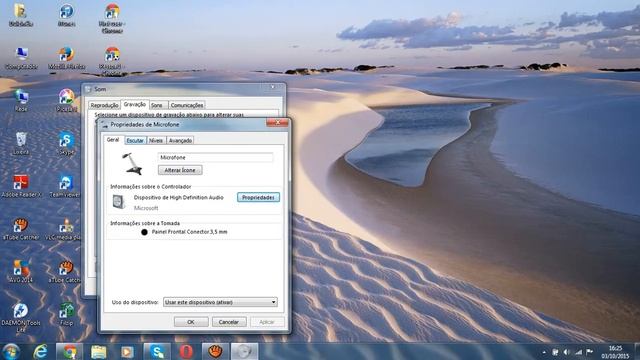Screen dimensions: 640x360
Task: Open the Filzip desktop shortcut
Action: 66,315
